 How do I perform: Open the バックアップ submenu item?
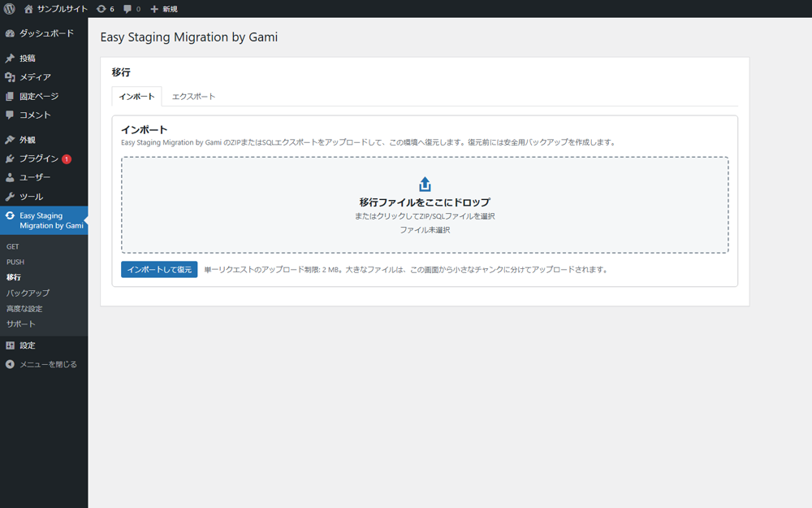pos(28,293)
